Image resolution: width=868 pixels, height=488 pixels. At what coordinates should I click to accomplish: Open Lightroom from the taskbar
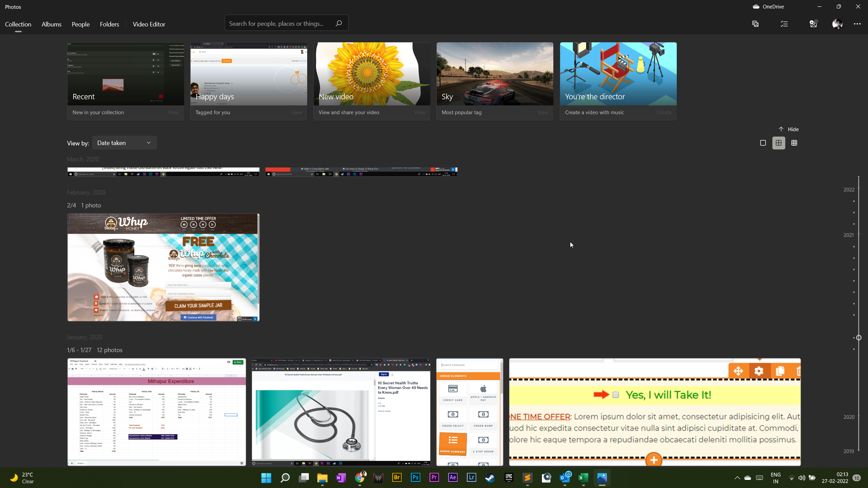(472, 478)
